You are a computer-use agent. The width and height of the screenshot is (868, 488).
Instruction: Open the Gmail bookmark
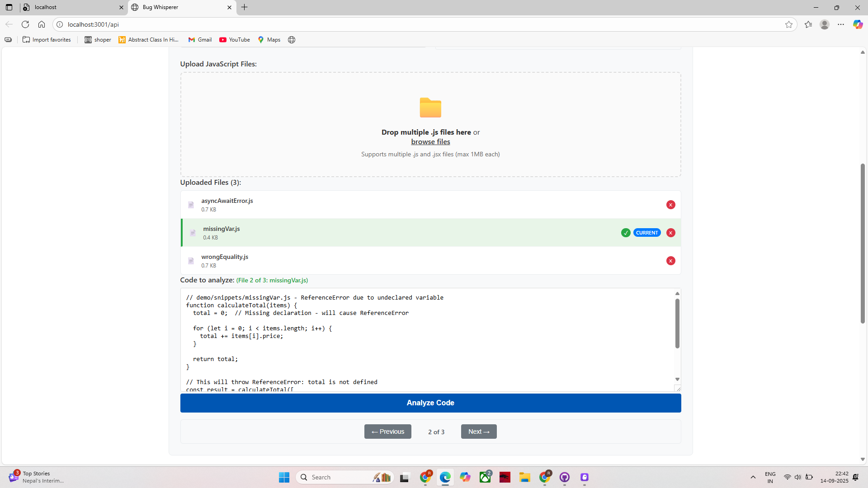[200, 40]
